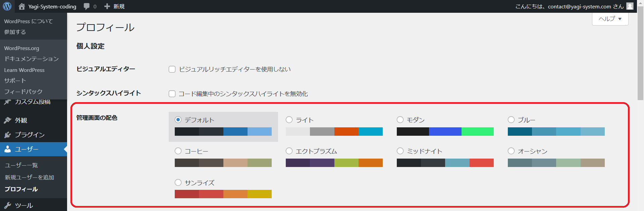The height and width of the screenshot is (211, 644).
Task: Click the 外観 paintbrush icon
Action: tap(8, 120)
